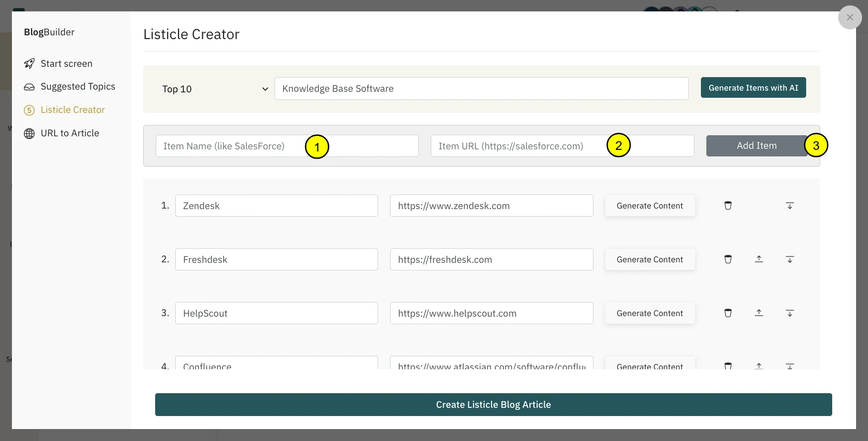This screenshot has height=441, width=868.
Task: Edit the HelpScout name field
Action: pos(276,313)
